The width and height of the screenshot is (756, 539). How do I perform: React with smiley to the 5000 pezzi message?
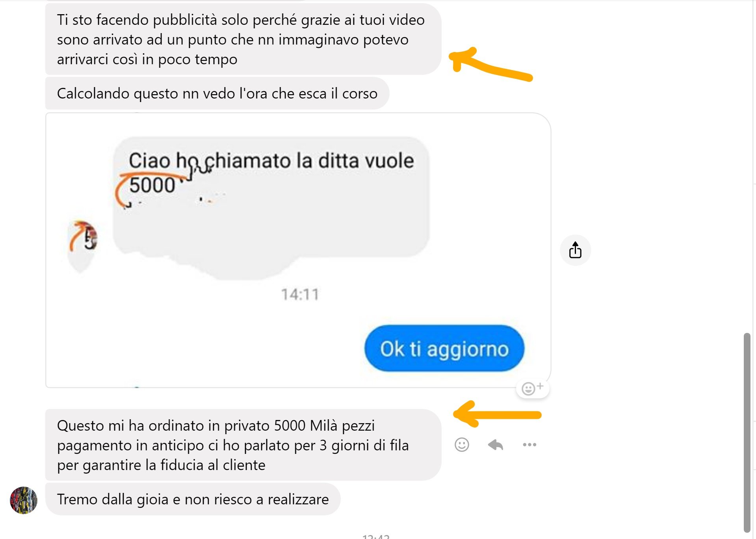point(462,445)
